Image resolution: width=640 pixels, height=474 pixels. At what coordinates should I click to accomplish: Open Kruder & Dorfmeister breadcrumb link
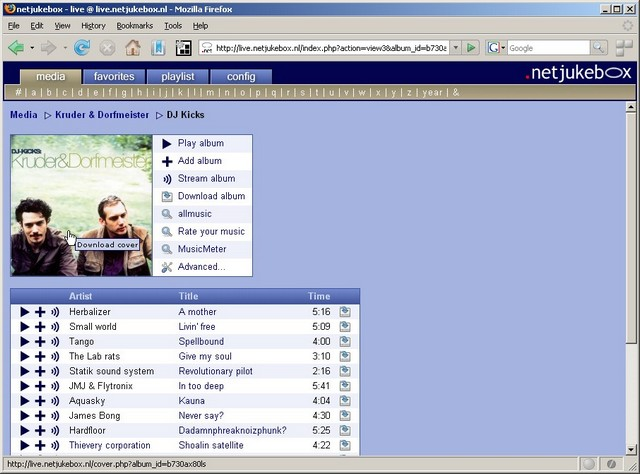(x=102, y=115)
